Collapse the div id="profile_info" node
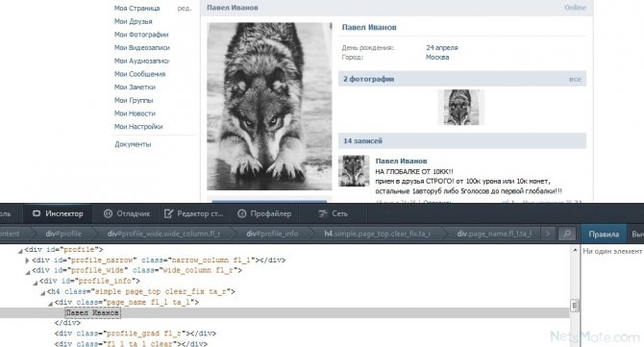The height and width of the screenshot is (347, 644). (36, 282)
